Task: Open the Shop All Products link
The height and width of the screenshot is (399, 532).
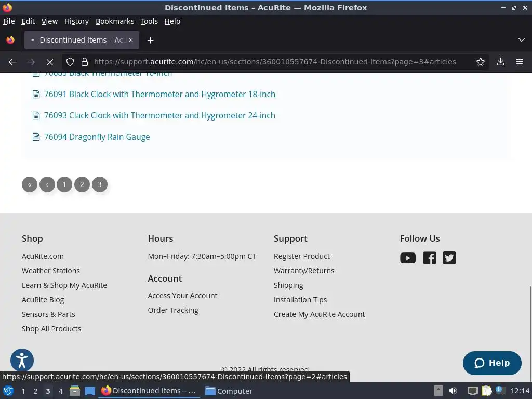Action: click(51, 329)
